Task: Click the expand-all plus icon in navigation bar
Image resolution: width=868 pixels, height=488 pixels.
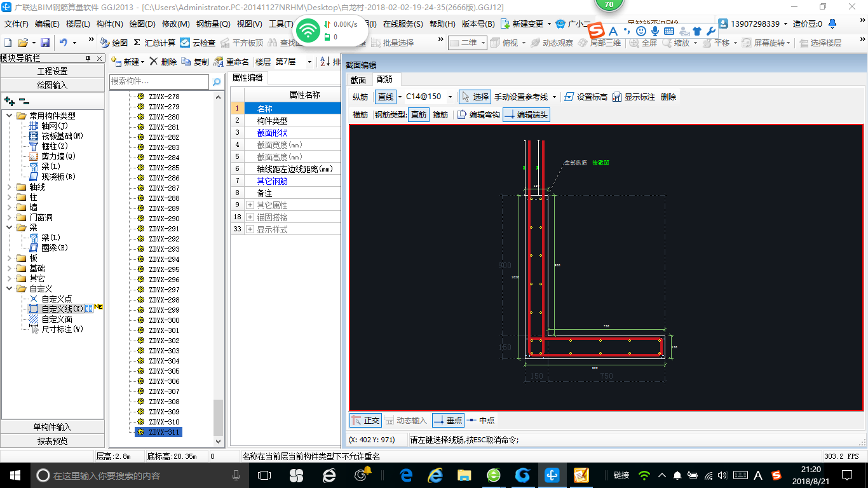Action: click(x=9, y=101)
